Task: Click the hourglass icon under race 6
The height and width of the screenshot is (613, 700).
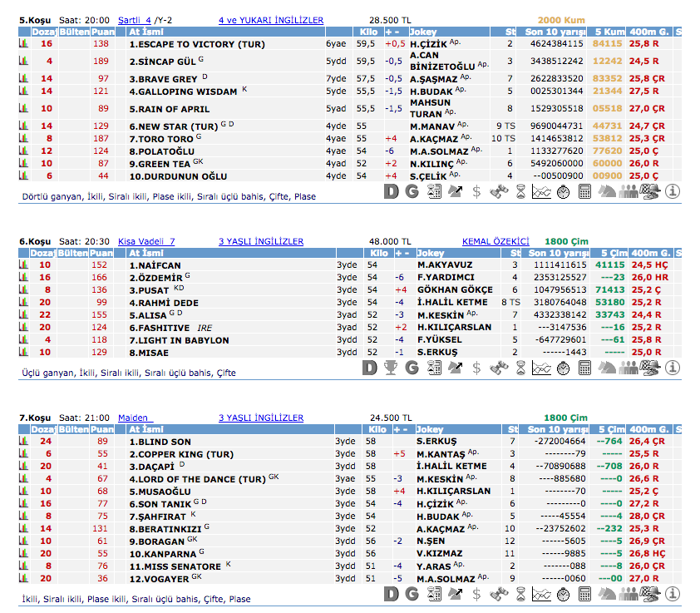Action: pyautogui.click(x=520, y=368)
